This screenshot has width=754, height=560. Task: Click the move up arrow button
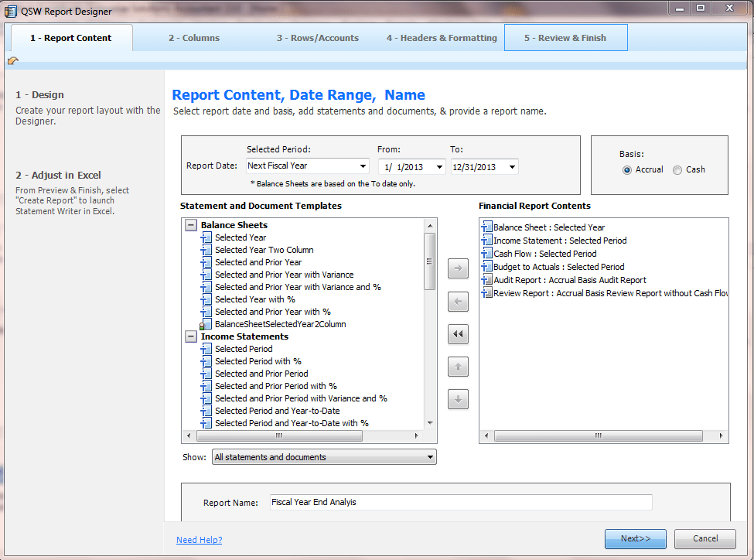458,367
